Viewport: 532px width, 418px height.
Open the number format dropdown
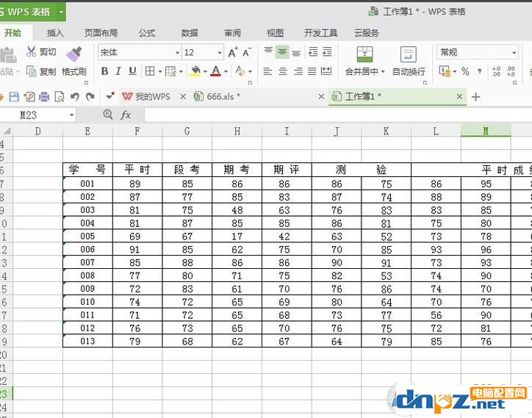[514, 53]
